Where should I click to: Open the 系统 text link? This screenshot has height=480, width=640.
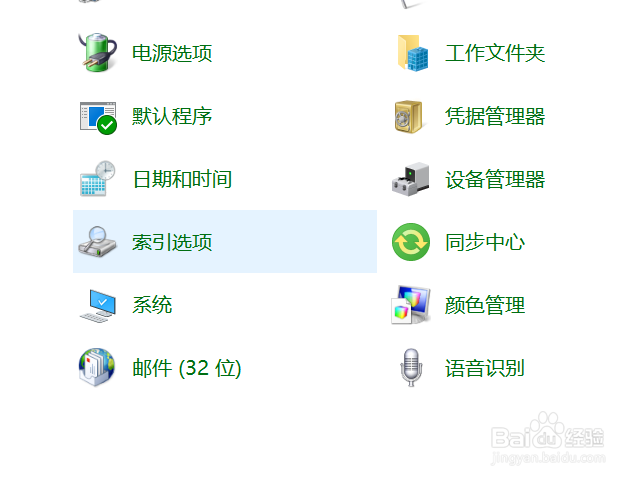tap(152, 305)
